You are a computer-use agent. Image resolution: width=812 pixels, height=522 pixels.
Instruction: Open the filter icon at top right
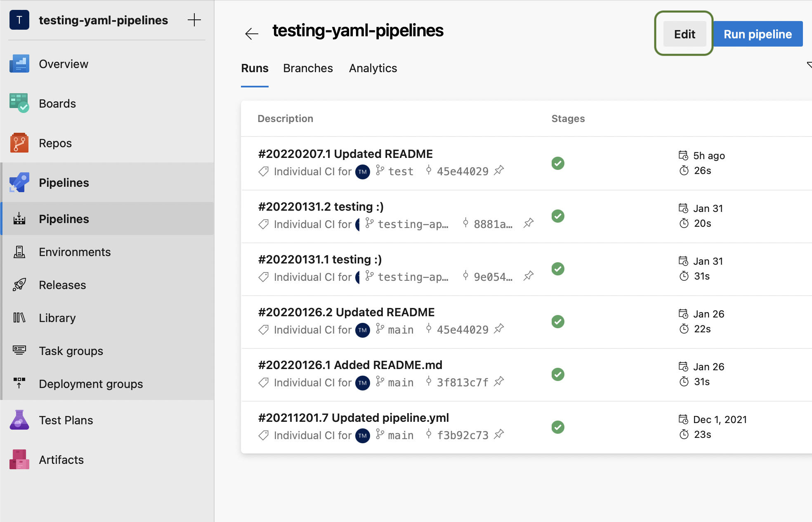coord(809,65)
